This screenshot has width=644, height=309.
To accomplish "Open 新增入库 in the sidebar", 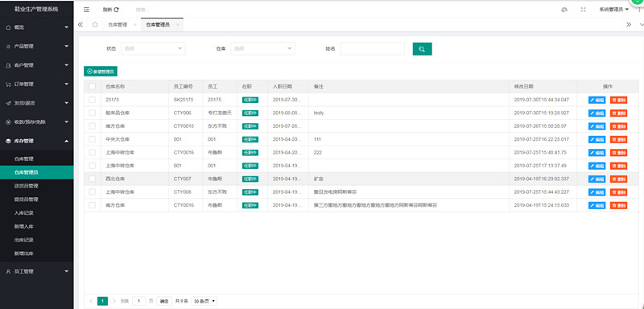I will [x=37, y=226].
